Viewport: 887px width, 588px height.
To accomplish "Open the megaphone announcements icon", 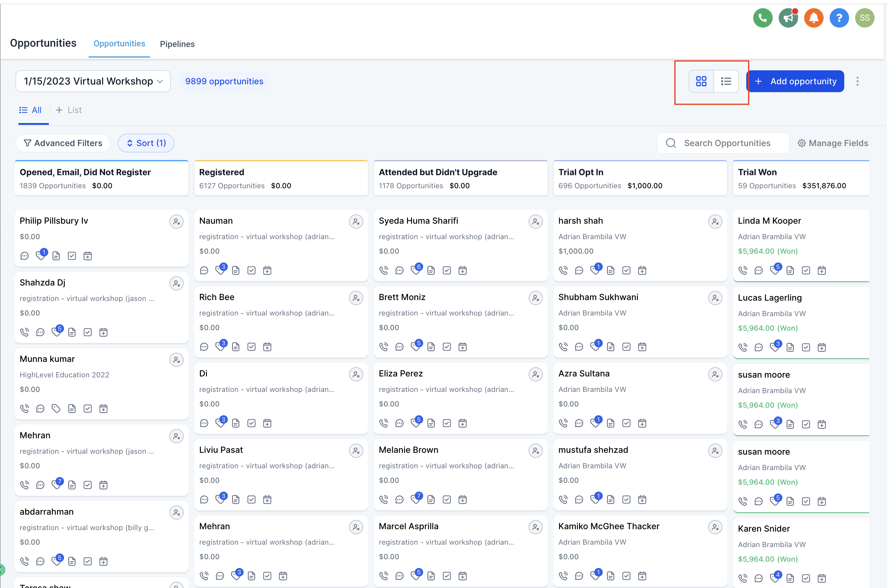I will click(x=788, y=18).
